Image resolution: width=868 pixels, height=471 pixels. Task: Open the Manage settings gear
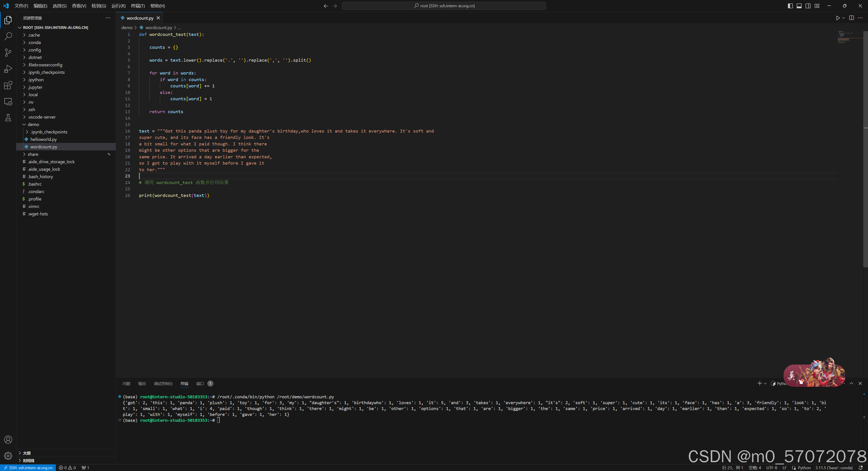8,456
